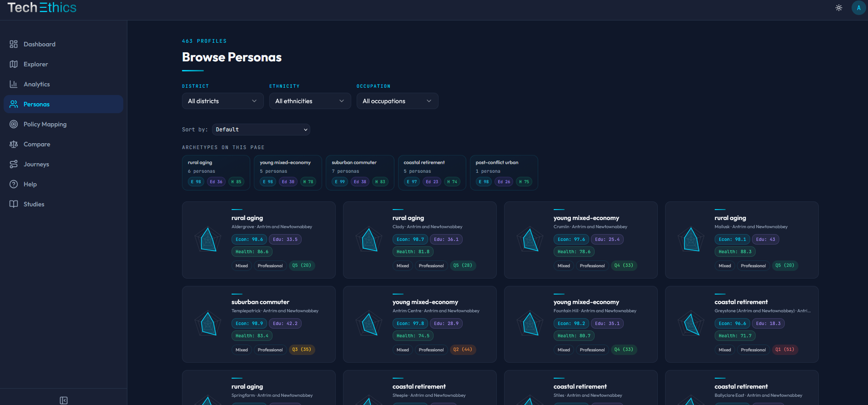
Task: Click the Dashboard grid icon in sidebar
Action: pyautogui.click(x=14, y=44)
